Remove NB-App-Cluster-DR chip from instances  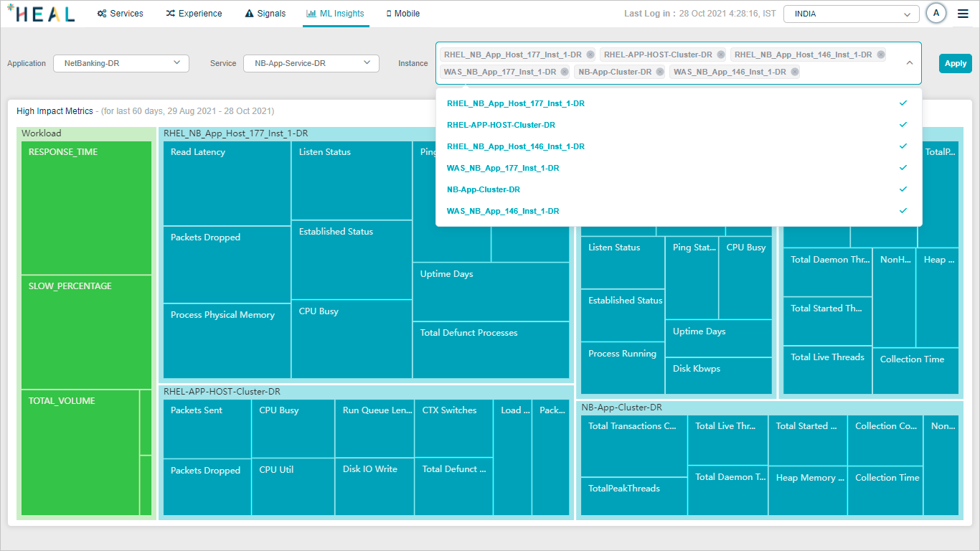660,72
